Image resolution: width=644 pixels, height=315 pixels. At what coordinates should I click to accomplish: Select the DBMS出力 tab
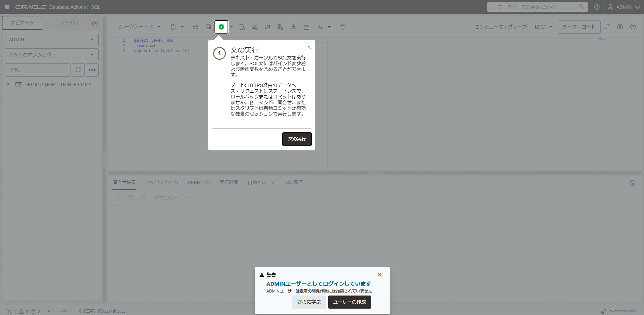(199, 182)
